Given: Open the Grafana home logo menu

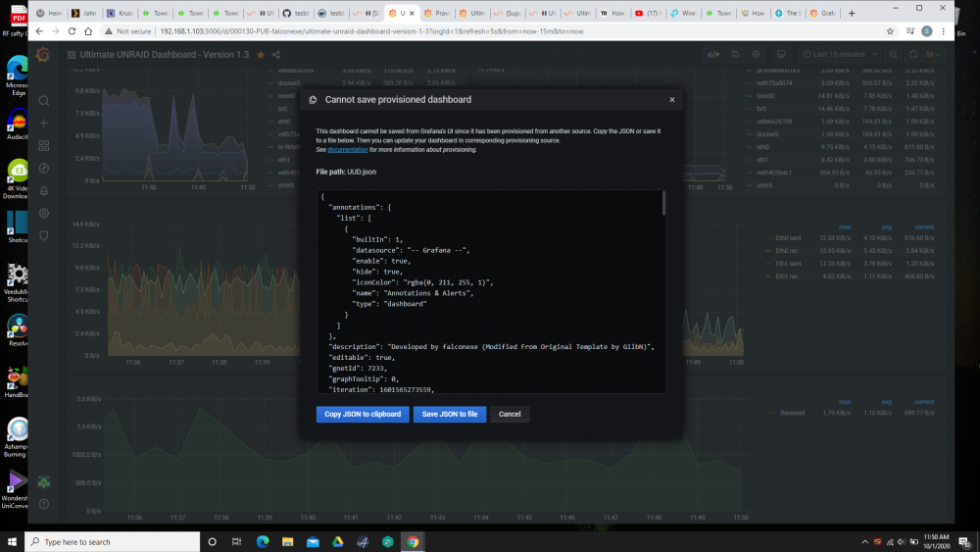Looking at the screenshot, I should point(43,55).
